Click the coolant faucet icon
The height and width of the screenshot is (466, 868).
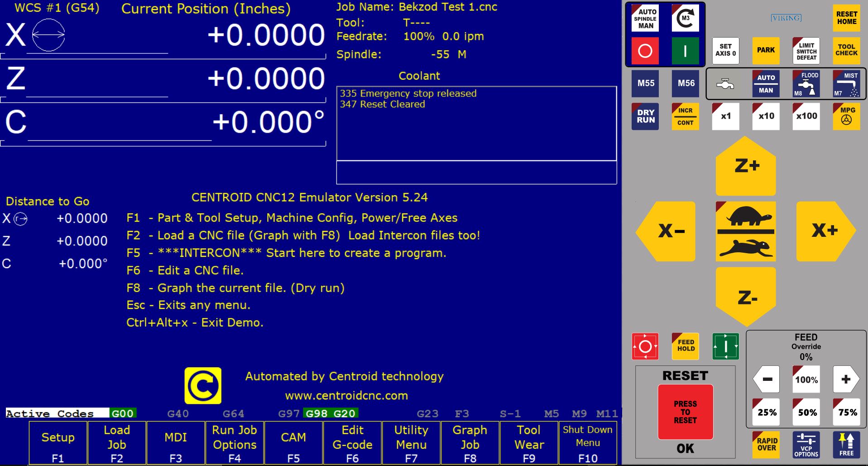pyautogui.click(x=725, y=84)
